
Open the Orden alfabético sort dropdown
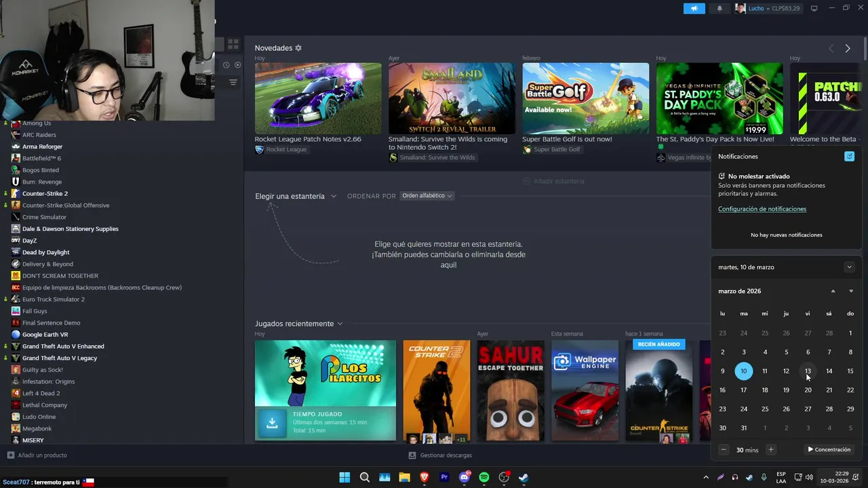427,196
